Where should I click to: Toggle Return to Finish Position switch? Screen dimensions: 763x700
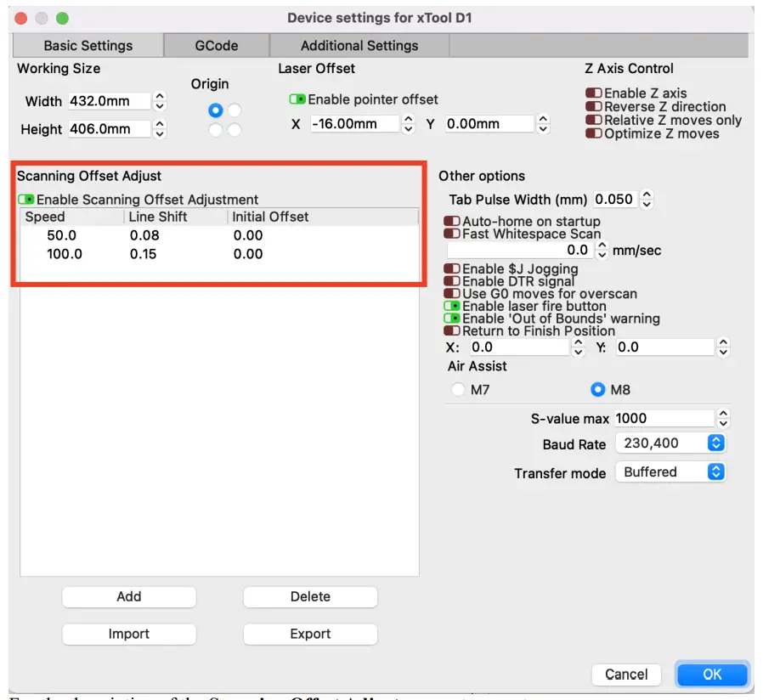452,330
